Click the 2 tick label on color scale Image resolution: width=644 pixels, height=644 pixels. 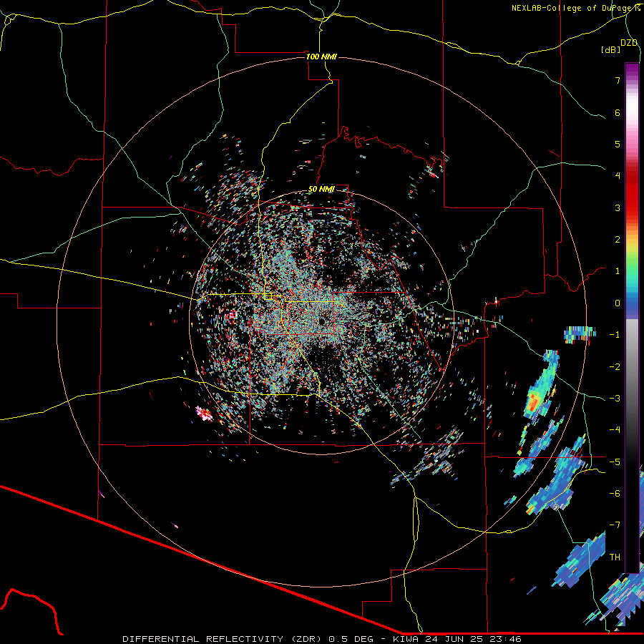pos(618,240)
